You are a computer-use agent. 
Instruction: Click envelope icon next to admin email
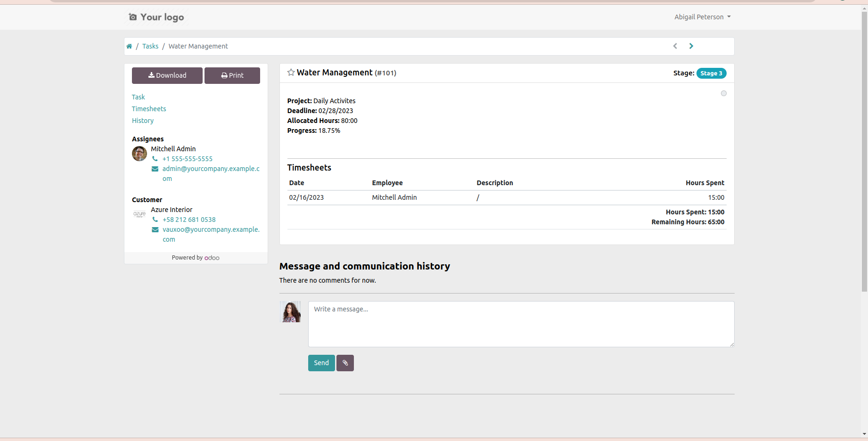point(155,169)
